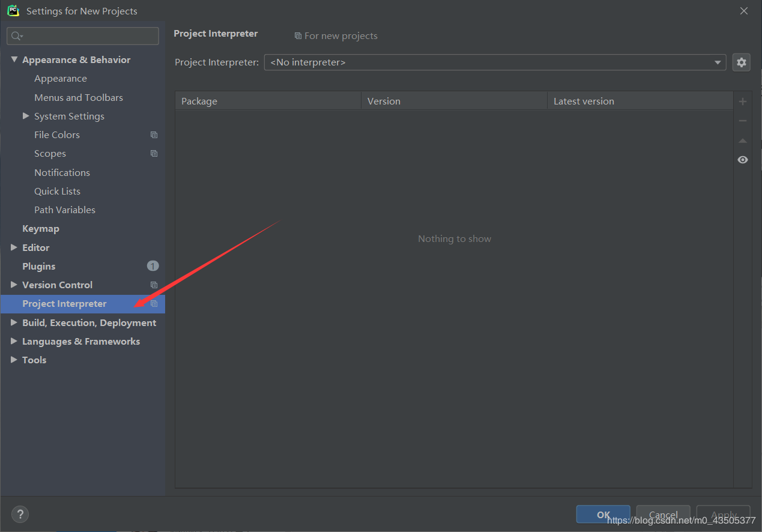Click the OK button
This screenshot has width=762, height=532.
(x=603, y=515)
